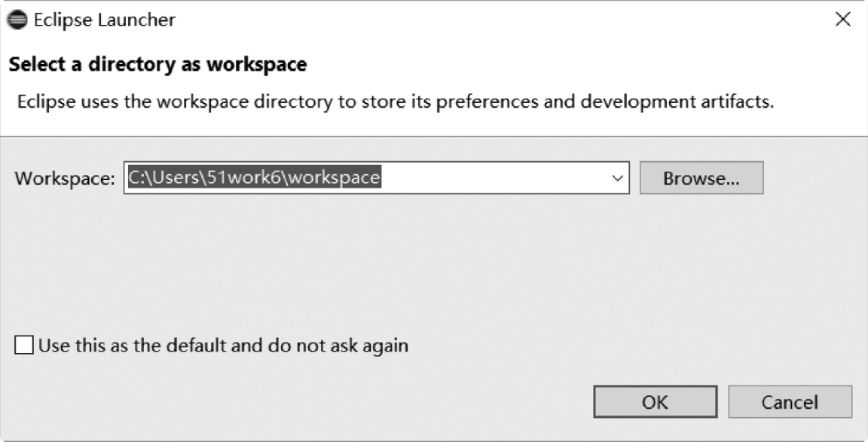Close the Eclipse Launcher dialog

coord(842,20)
